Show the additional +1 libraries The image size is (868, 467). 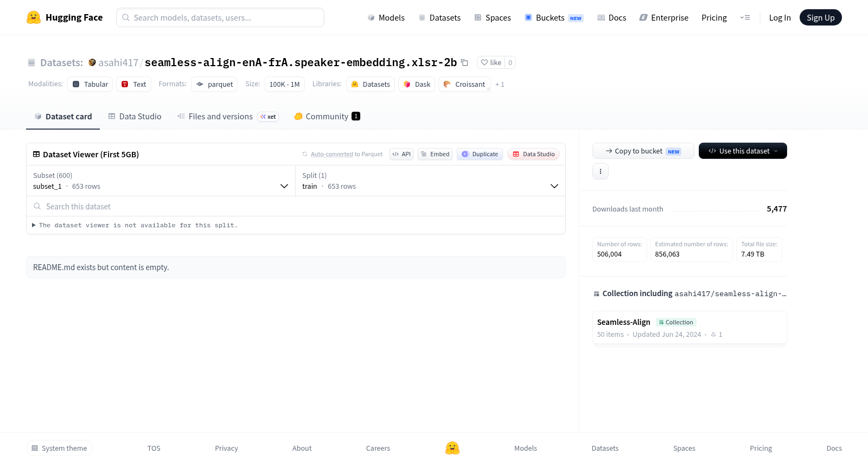coord(500,84)
